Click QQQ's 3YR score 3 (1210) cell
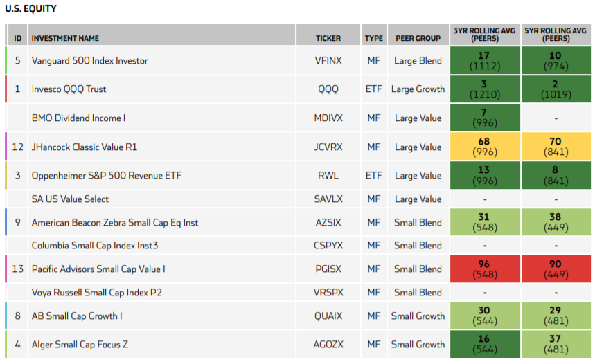Screen dimensions: 595x364 tap(485, 89)
